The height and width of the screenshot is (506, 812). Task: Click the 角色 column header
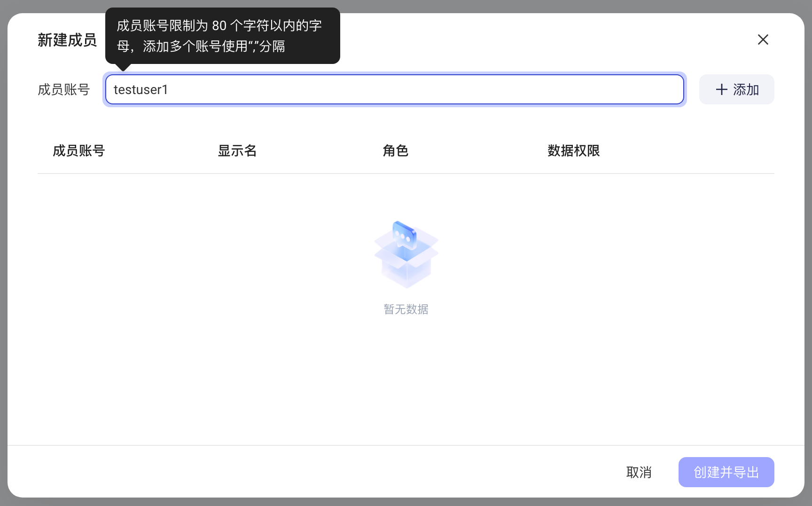coord(396,150)
